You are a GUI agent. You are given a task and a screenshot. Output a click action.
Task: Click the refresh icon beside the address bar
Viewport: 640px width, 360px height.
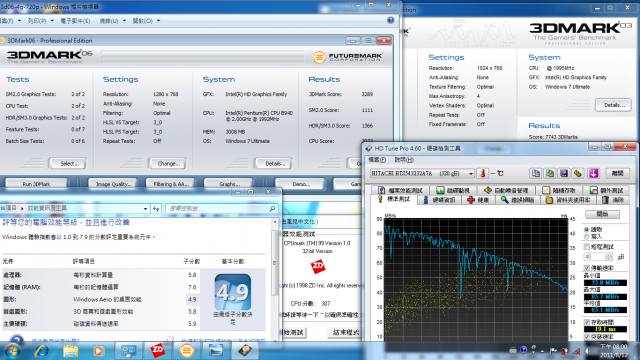(156, 209)
